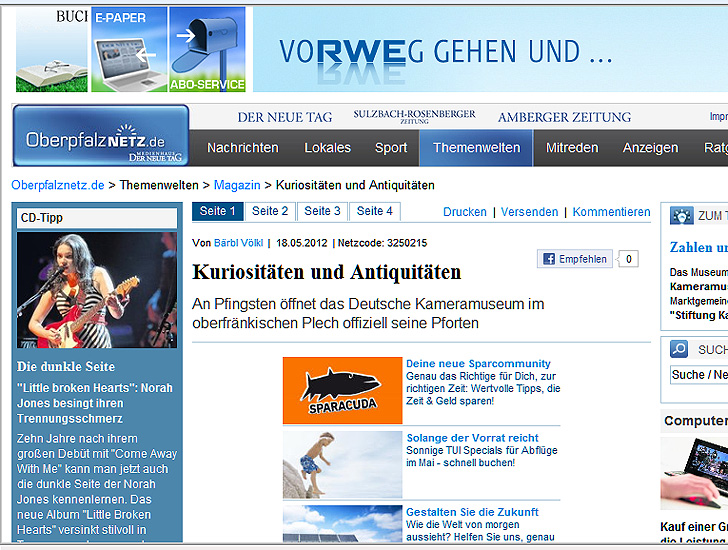Open Sulzbach-Rosenberger Zeitung link

pos(414,116)
